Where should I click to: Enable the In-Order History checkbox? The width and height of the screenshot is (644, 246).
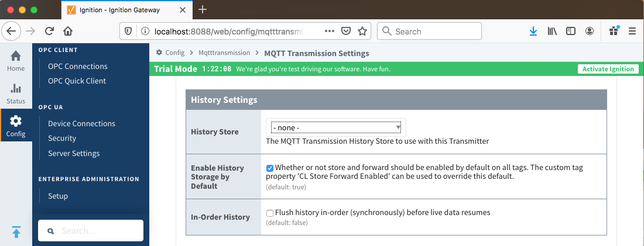(269, 213)
